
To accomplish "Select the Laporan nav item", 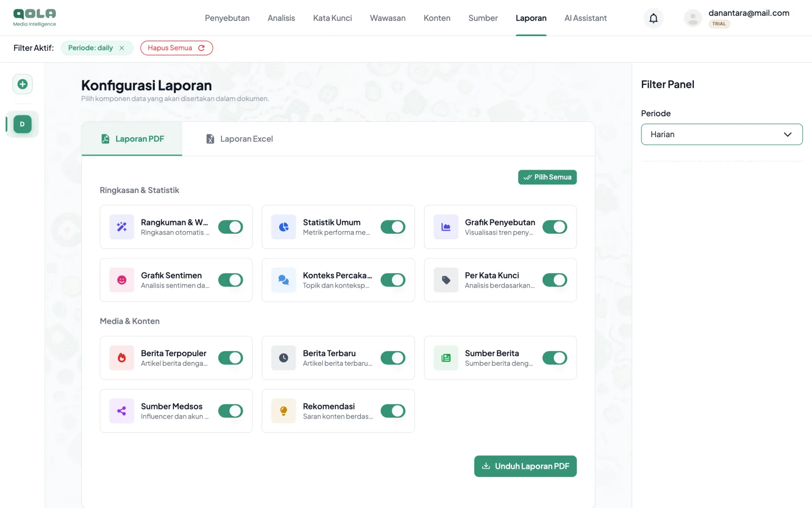I will click(x=531, y=18).
